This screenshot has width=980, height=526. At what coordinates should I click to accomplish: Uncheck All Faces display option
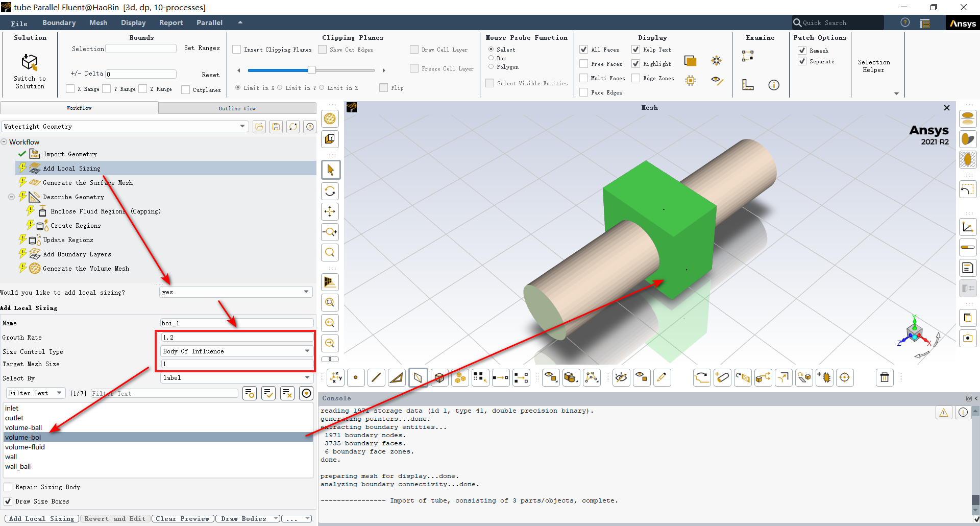(584, 50)
